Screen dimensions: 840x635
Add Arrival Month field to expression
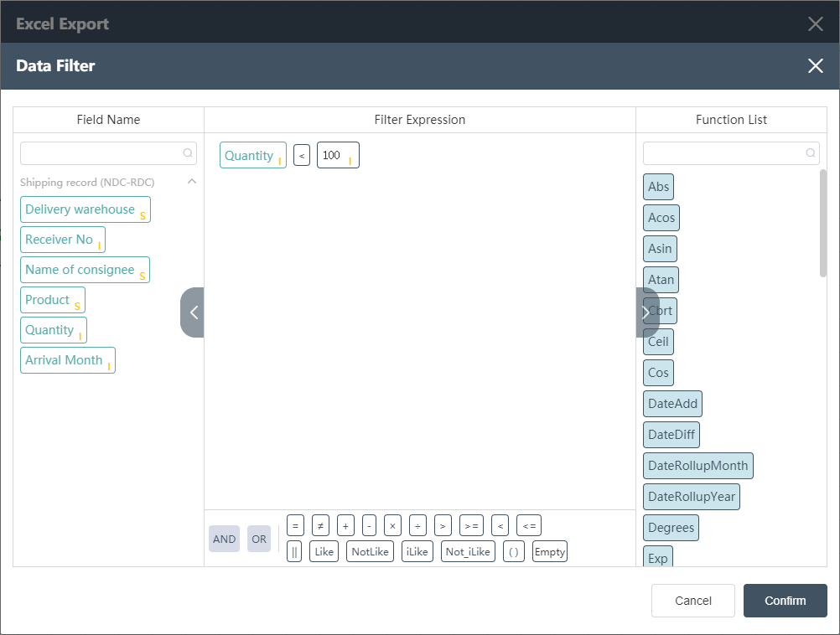68,360
